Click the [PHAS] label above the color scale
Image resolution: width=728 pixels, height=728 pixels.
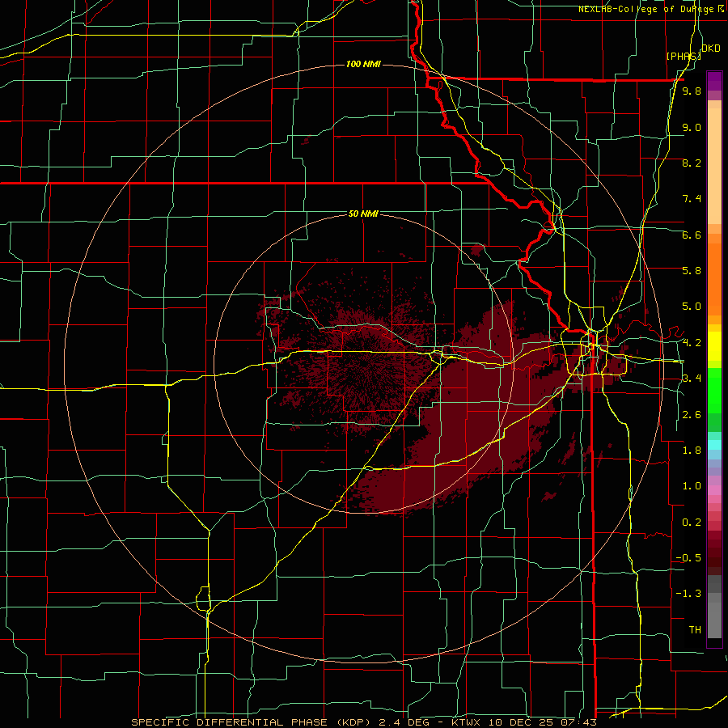(684, 56)
